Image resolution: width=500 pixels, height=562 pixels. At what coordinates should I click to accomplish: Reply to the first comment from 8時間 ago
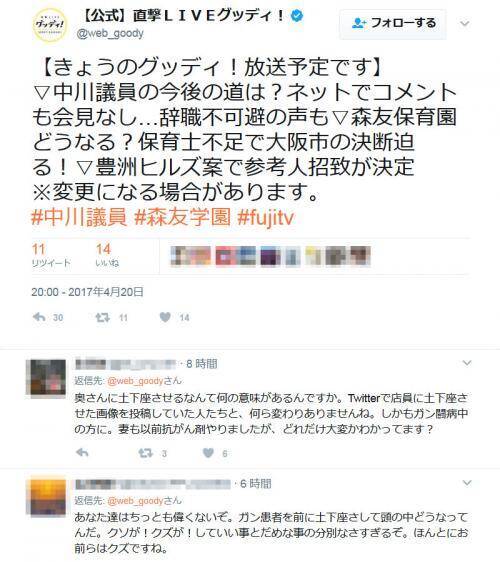[x=82, y=453]
